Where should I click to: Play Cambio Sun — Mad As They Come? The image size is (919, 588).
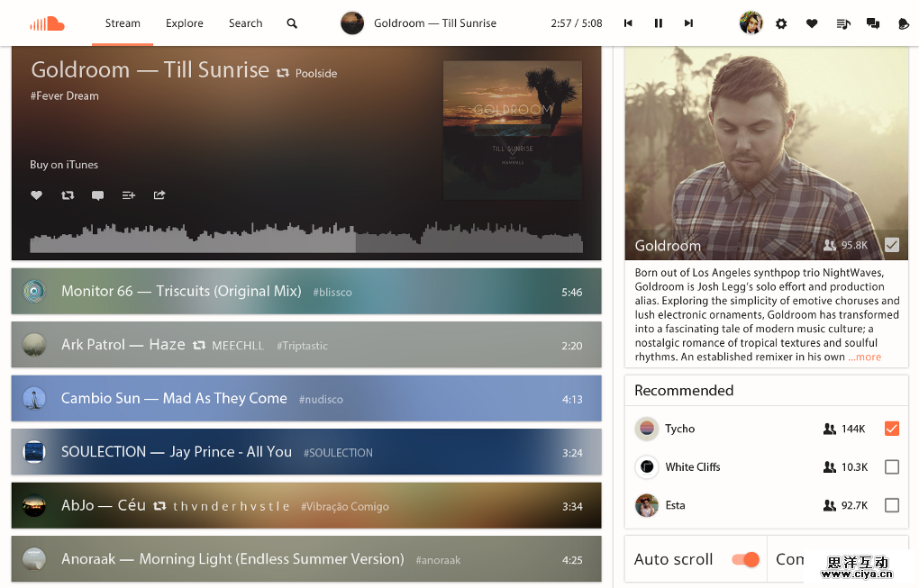[174, 398]
